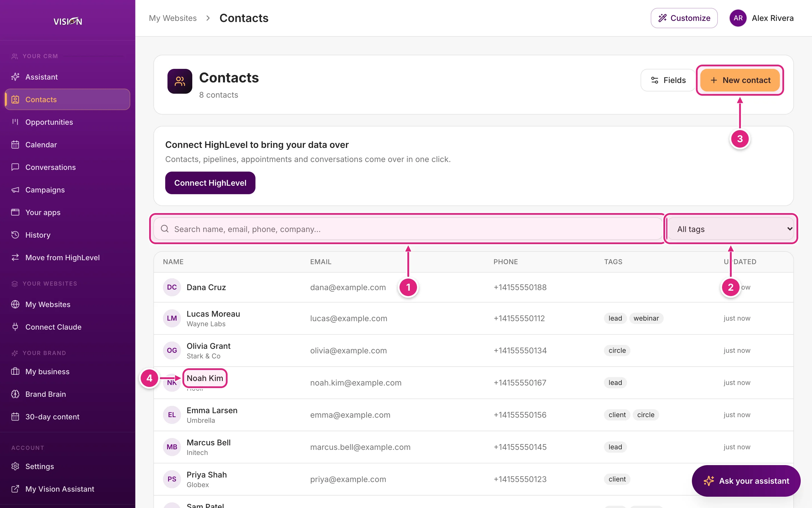
Task: Open the Lucas Moreau contact
Action: (x=213, y=314)
